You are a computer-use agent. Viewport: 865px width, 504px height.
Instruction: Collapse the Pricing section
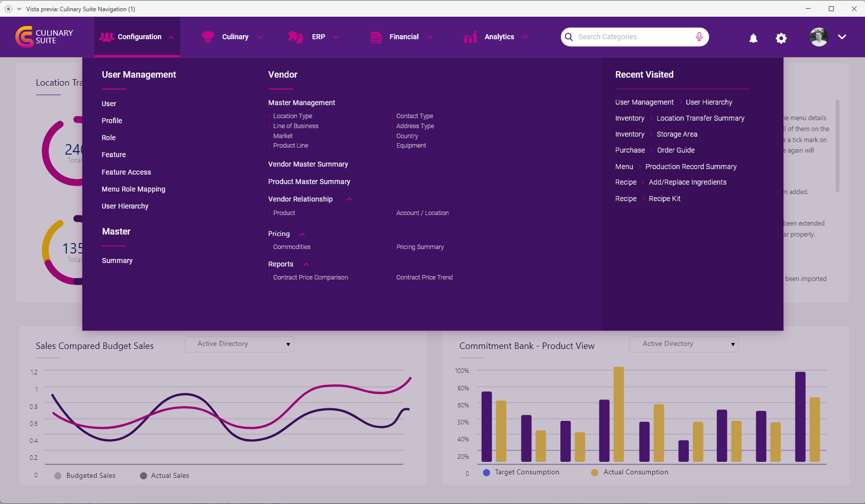(302, 234)
